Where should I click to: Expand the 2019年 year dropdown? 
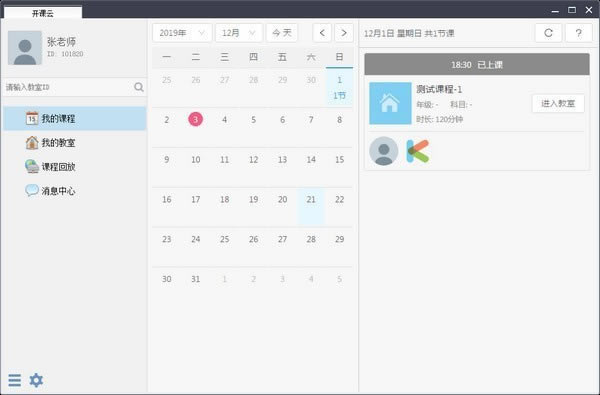click(182, 33)
